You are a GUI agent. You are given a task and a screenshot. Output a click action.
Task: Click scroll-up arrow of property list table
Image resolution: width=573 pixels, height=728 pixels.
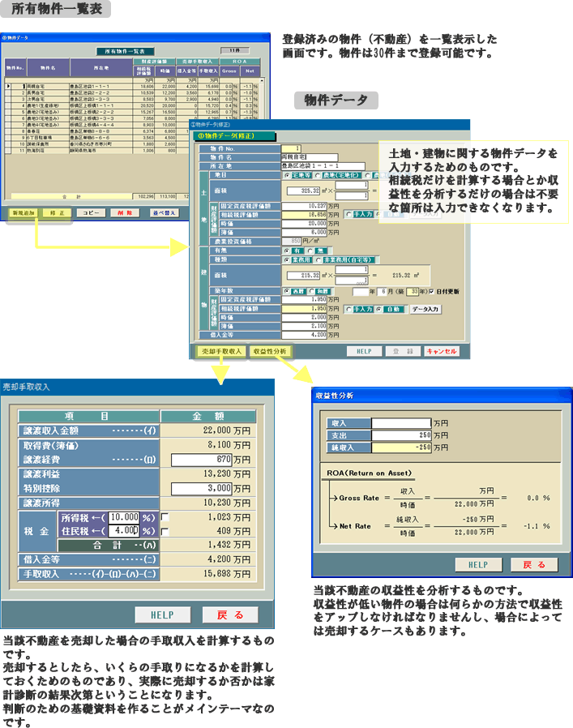point(262,81)
